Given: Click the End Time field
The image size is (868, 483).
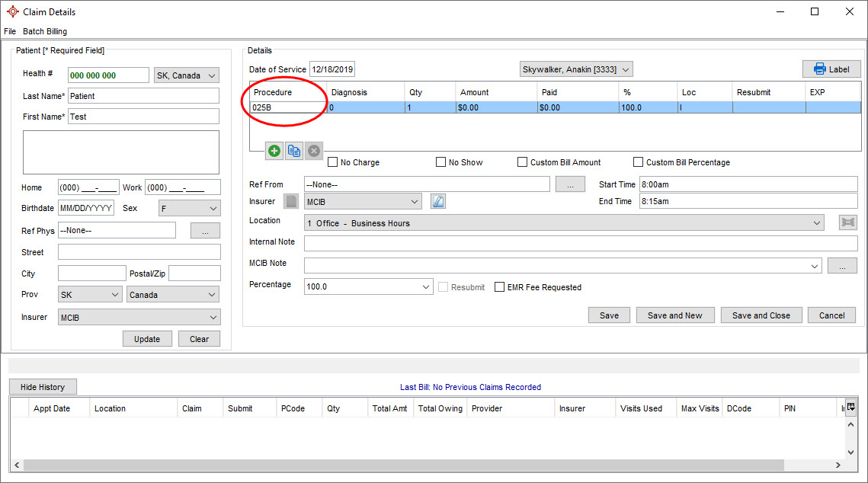Looking at the screenshot, I should [748, 201].
